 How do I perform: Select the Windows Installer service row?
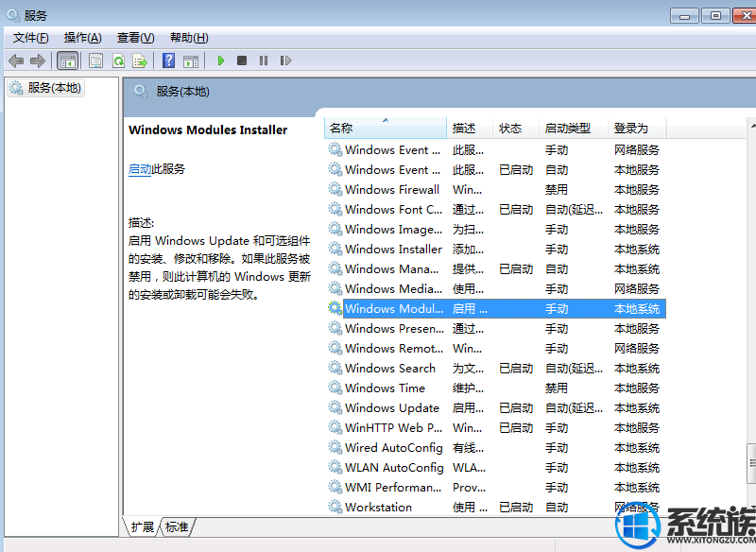pos(495,250)
